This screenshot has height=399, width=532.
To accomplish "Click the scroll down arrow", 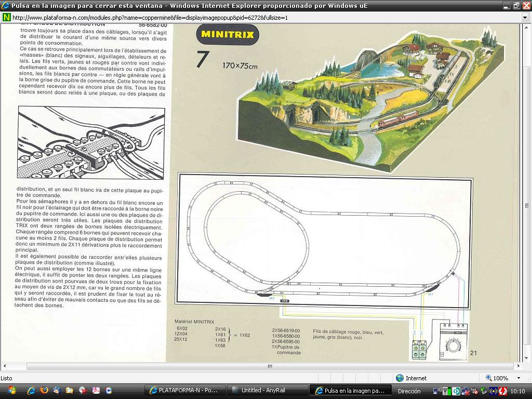I will (x=527, y=358).
